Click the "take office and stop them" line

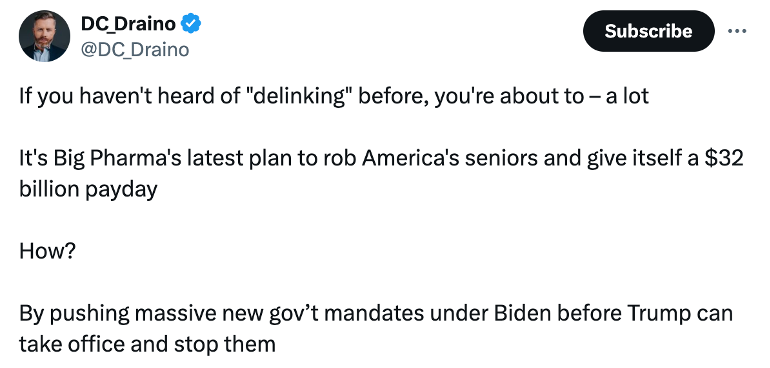(147, 345)
